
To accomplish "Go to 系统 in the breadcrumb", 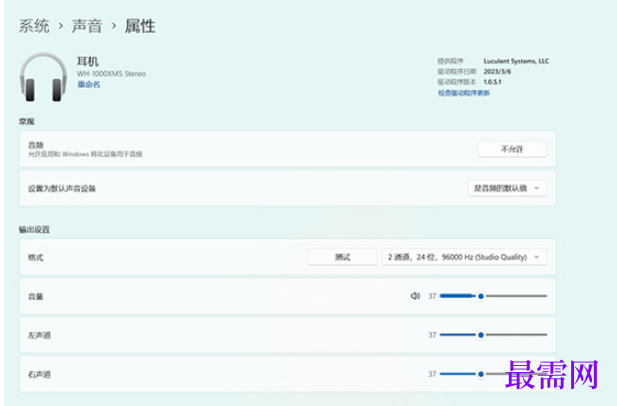I will point(34,26).
